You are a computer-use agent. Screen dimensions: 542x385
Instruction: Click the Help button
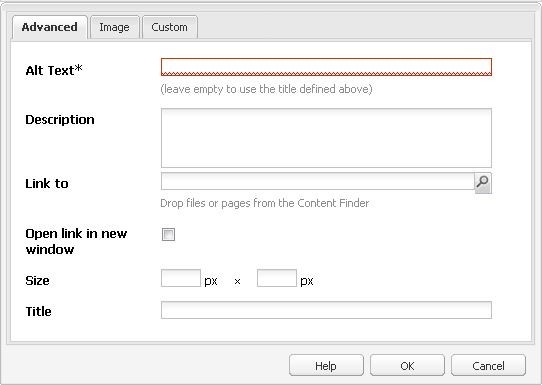[326, 365]
